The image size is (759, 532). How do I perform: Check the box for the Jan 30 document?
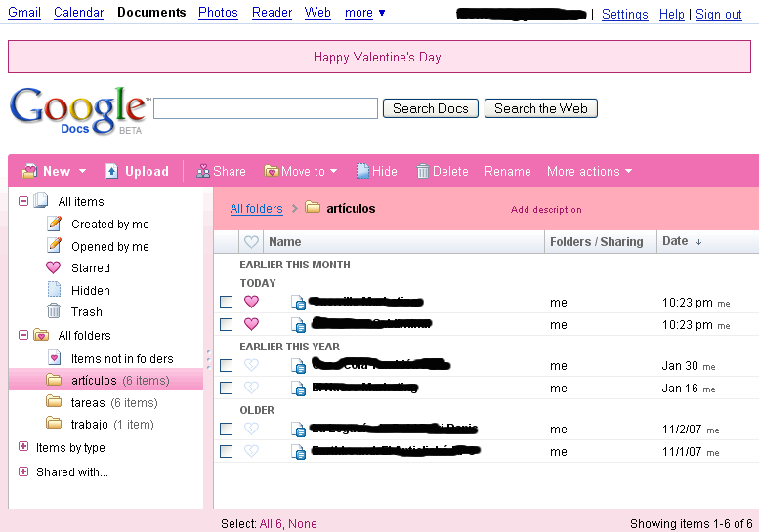click(226, 366)
